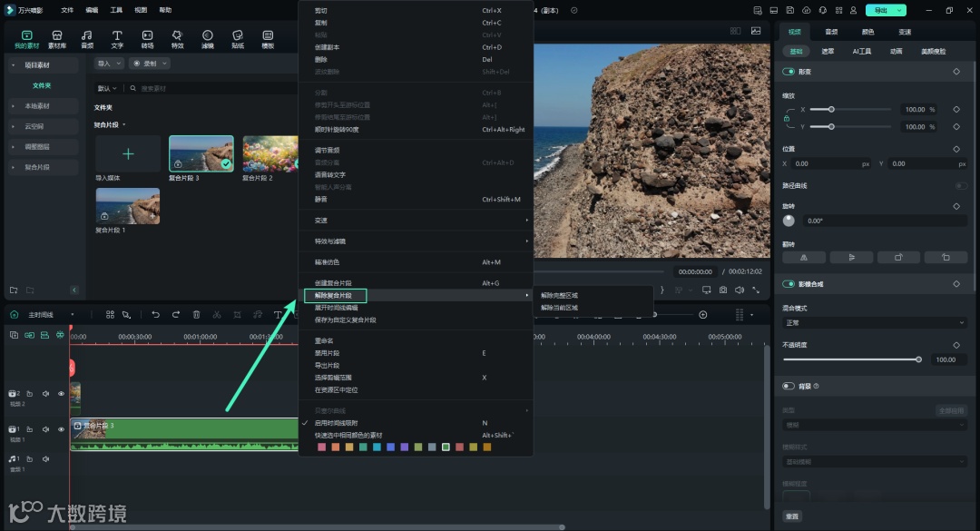Switch to the 颜色 color tab
The width and height of the screenshot is (980, 531).
coord(868,32)
